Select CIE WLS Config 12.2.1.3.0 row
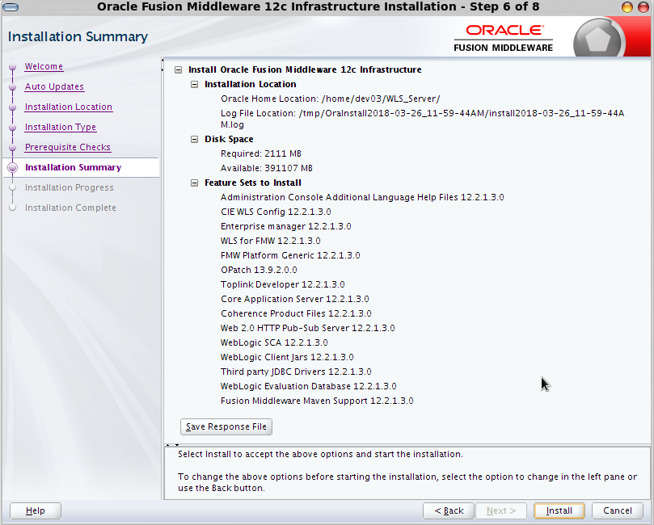654x525 pixels. click(x=276, y=212)
